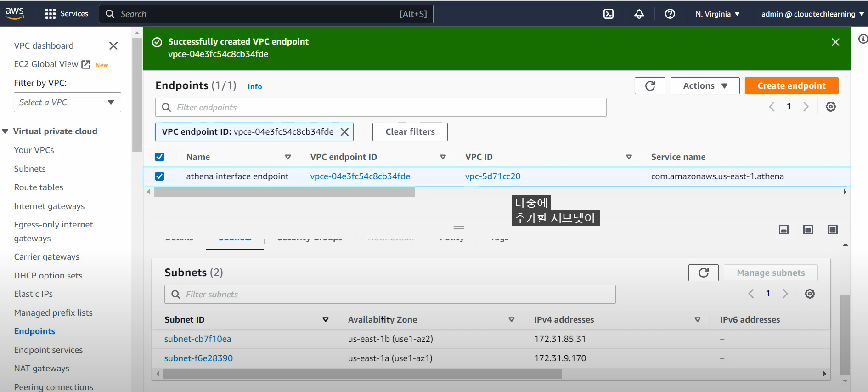Uncheck the athena interface endpoint row checkbox
Image resolution: width=868 pixels, height=392 pixels.
pos(159,176)
